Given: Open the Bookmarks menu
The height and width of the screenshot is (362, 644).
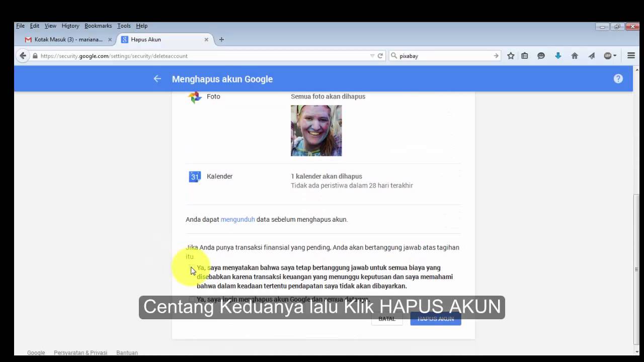Looking at the screenshot, I should [x=98, y=26].
